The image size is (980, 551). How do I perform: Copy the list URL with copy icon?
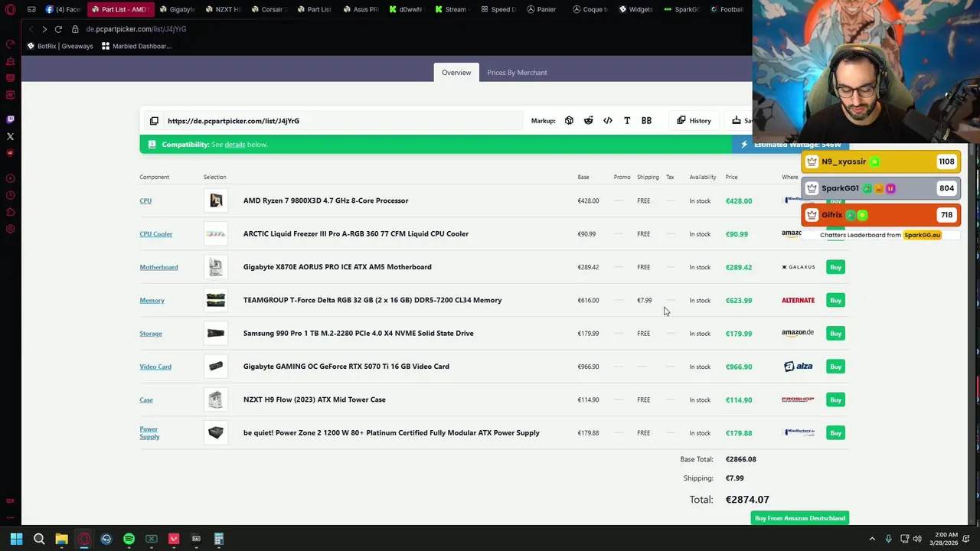pyautogui.click(x=154, y=121)
